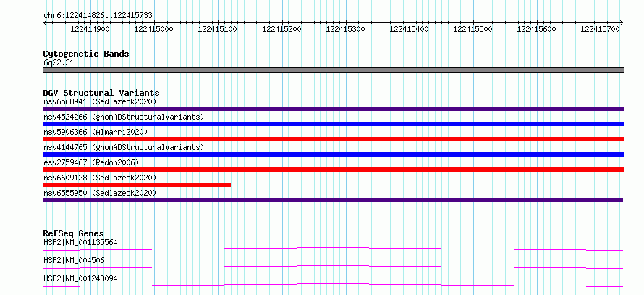Click the magenta HSF2|NM_001135564 transcript line
Image resolution: width=644 pixels, height=295 pixels.
[x=333, y=249]
